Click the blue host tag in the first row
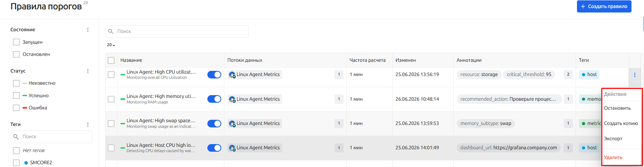 (589, 75)
